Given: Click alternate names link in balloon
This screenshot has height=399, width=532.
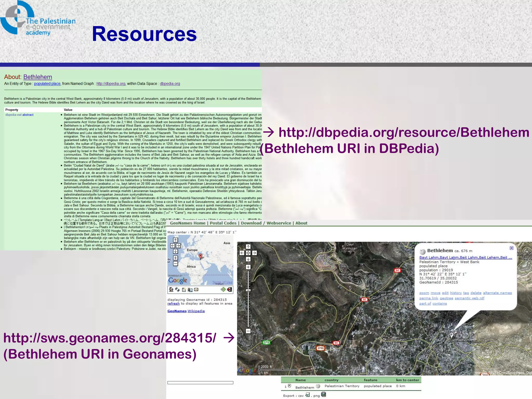Looking at the screenshot, I should point(497,293).
